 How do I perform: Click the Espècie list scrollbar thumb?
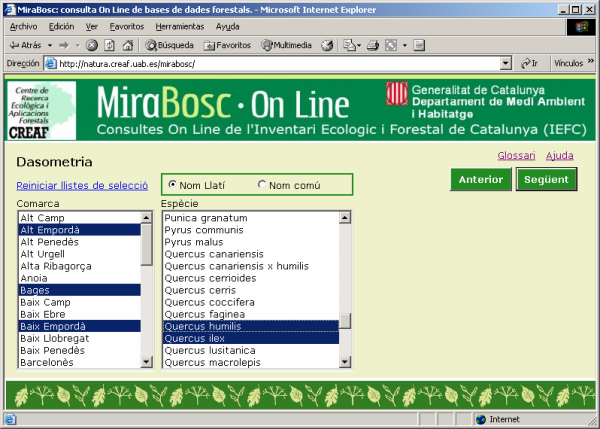[x=345, y=321]
